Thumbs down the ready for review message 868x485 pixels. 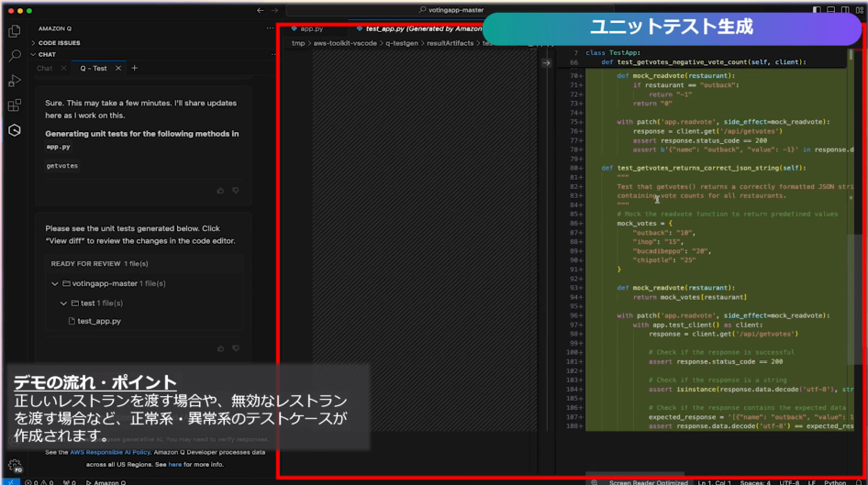coord(236,348)
